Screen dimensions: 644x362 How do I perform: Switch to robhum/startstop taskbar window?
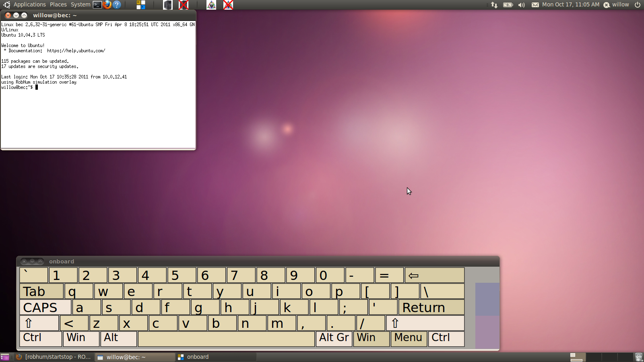(x=54, y=357)
